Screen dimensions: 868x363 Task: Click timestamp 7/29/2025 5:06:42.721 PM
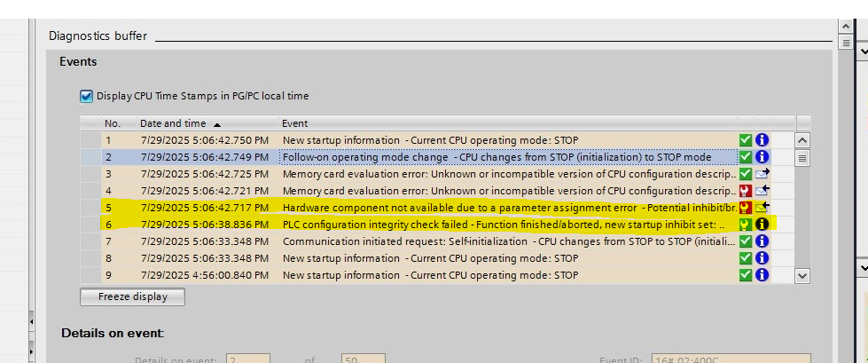(204, 191)
